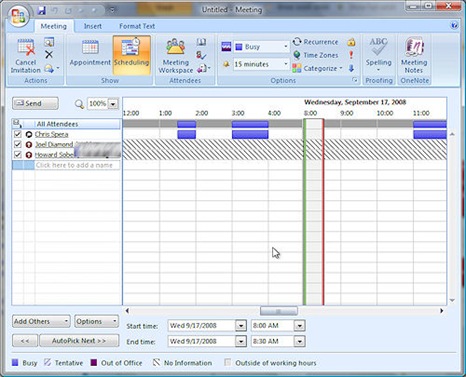Click AutoPick Next >> button
This screenshot has height=377, width=466.
(x=79, y=341)
